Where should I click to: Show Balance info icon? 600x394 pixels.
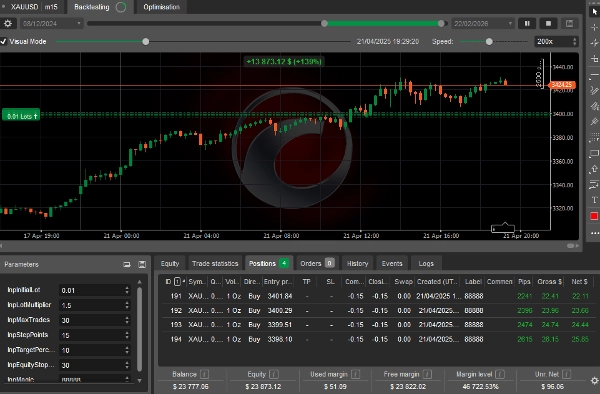[205, 374]
